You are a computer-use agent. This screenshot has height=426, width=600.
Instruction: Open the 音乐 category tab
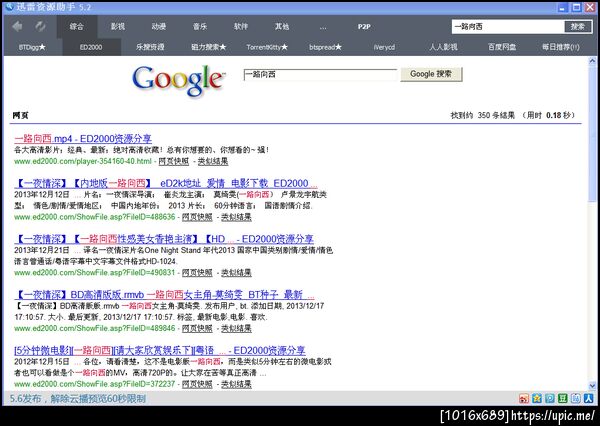(200, 26)
